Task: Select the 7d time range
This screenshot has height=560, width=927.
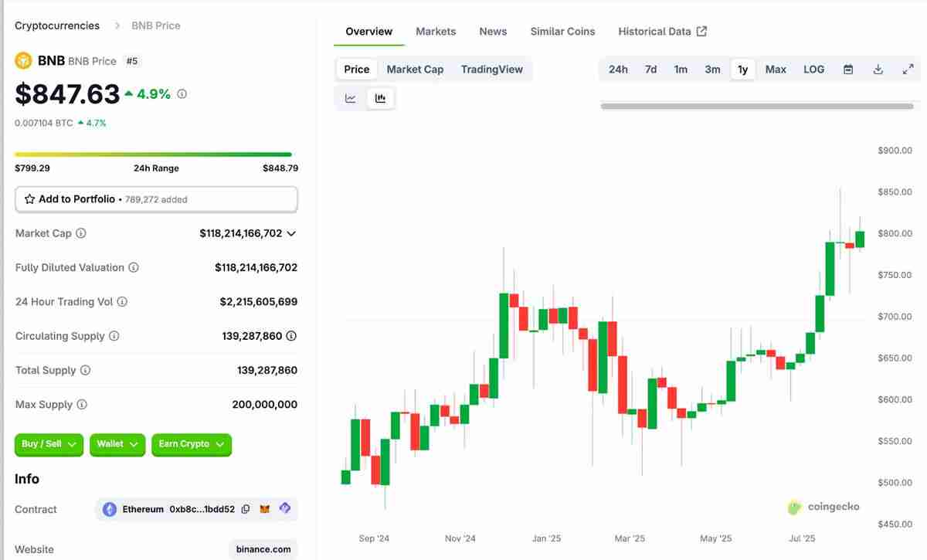Action: pyautogui.click(x=650, y=70)
